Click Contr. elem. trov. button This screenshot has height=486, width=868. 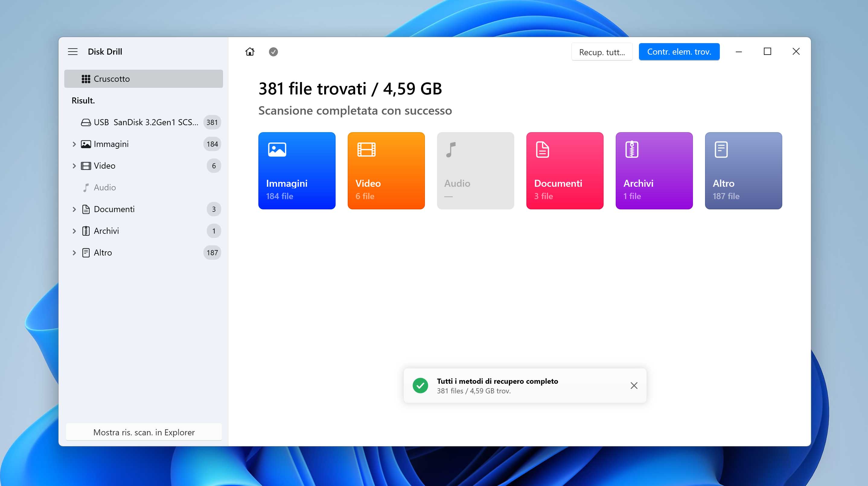click(679, 52)
